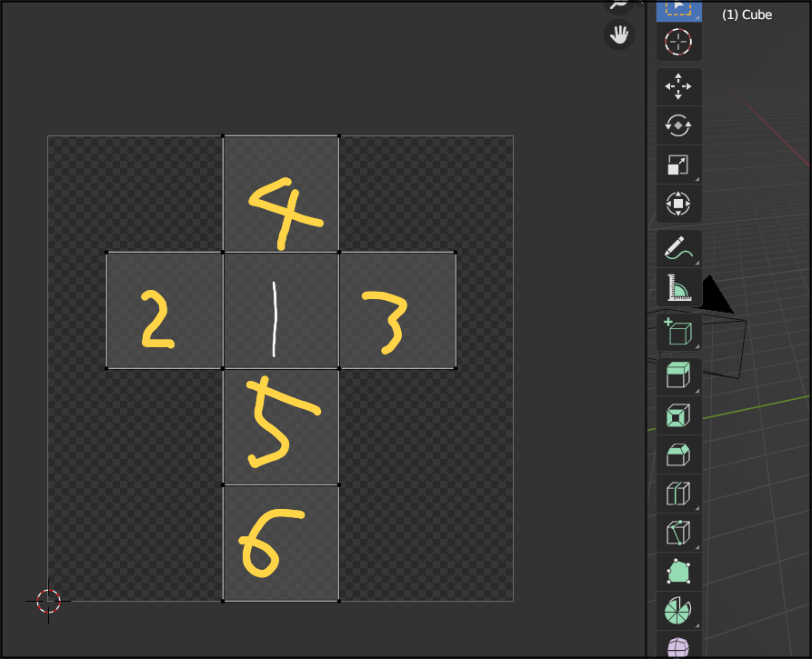Image resolution: width=812 pixels, height=659 pixels.
Task: Activate the Spin tool
Action: click(679, 611)
